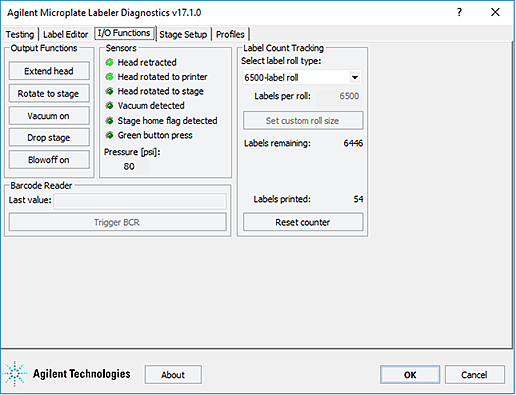Click the Stage home flag detected indicator

click(x=109, y=121)
